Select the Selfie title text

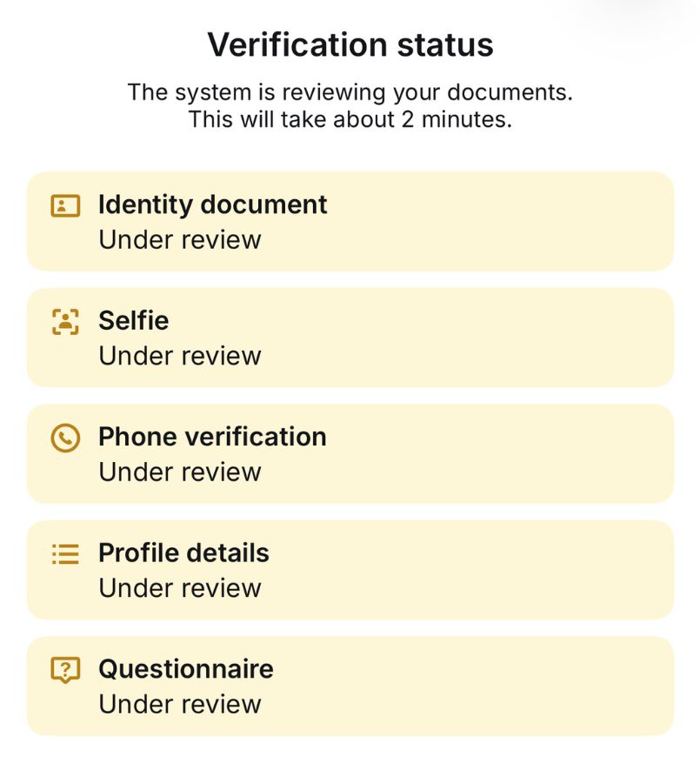[x=134, y=320]
